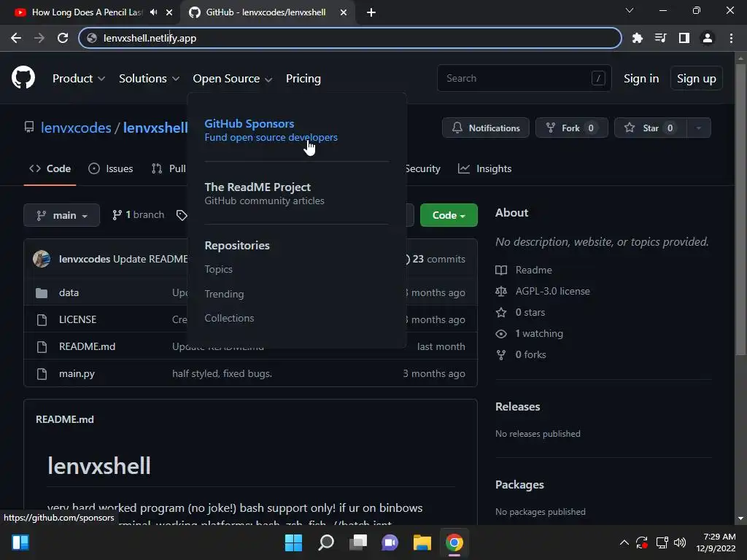Open Task View on taskbar
The image size is (747, 560).
pyautogui.click(x=358, y=542)
